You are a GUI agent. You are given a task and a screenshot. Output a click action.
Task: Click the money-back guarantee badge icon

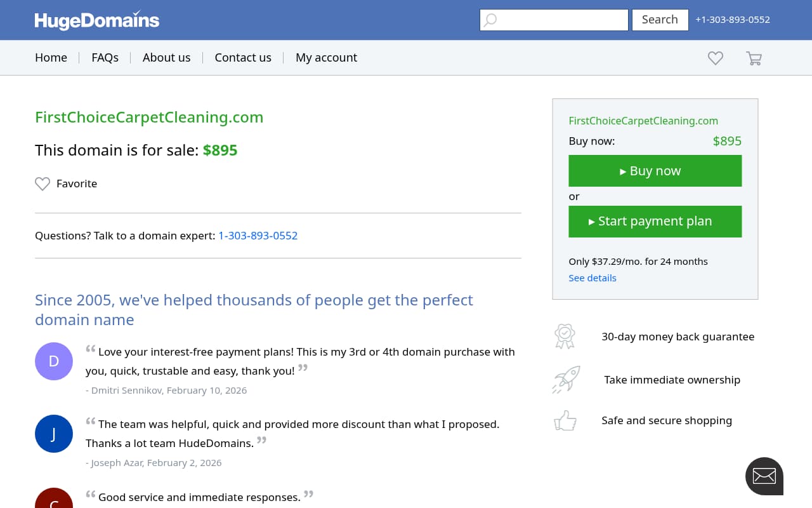[565, 336]
